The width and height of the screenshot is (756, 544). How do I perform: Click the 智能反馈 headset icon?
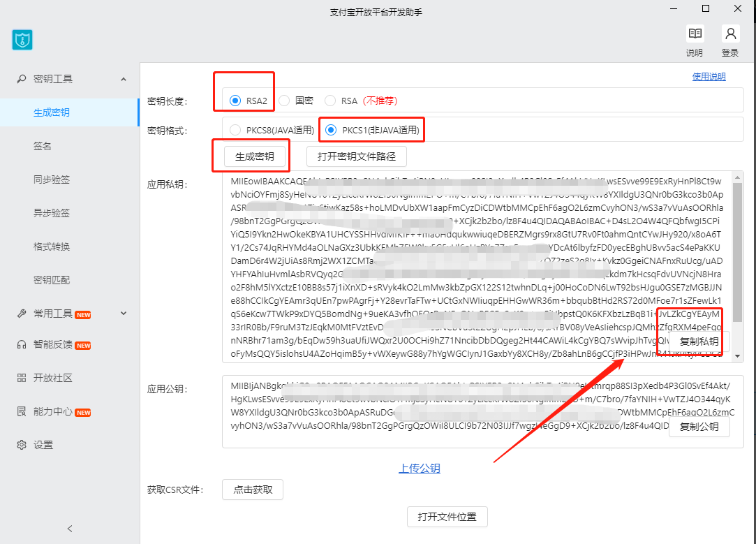point(22,344)
